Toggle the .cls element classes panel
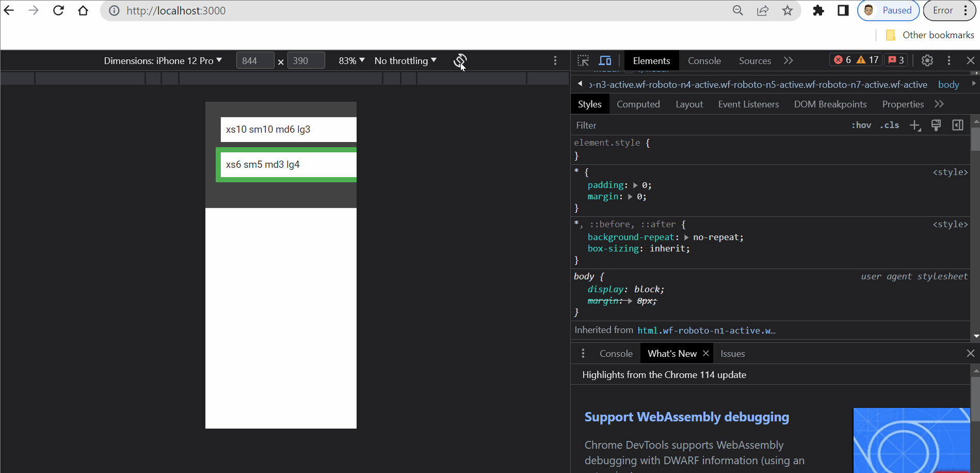This screenshot has width=980, height=473. pyautogui.click(x=890, y=125)
